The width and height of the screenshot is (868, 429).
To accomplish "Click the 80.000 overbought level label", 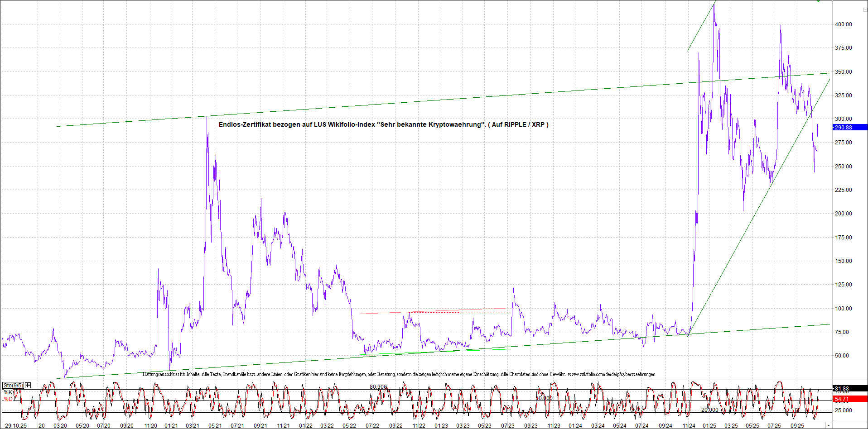I will [x=378, y=387].
